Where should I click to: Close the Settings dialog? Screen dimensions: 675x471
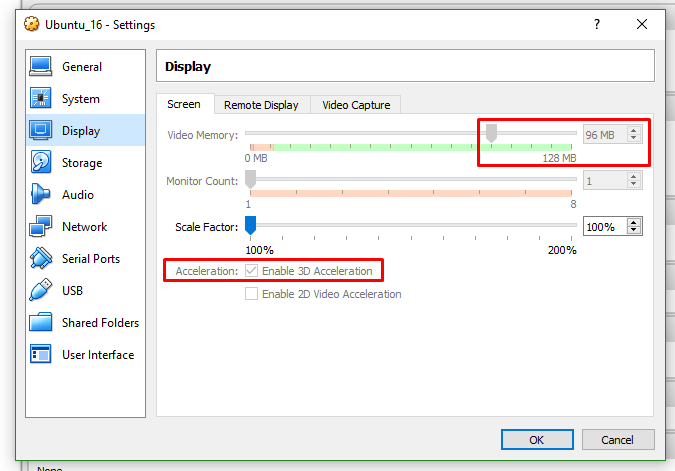[x=642, y=24]
